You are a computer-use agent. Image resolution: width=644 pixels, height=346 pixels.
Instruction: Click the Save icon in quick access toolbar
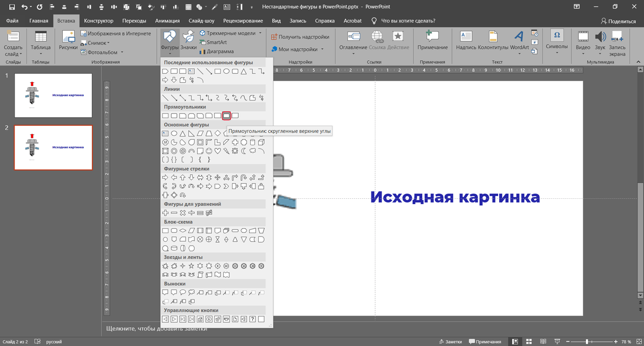pos(11,7)
